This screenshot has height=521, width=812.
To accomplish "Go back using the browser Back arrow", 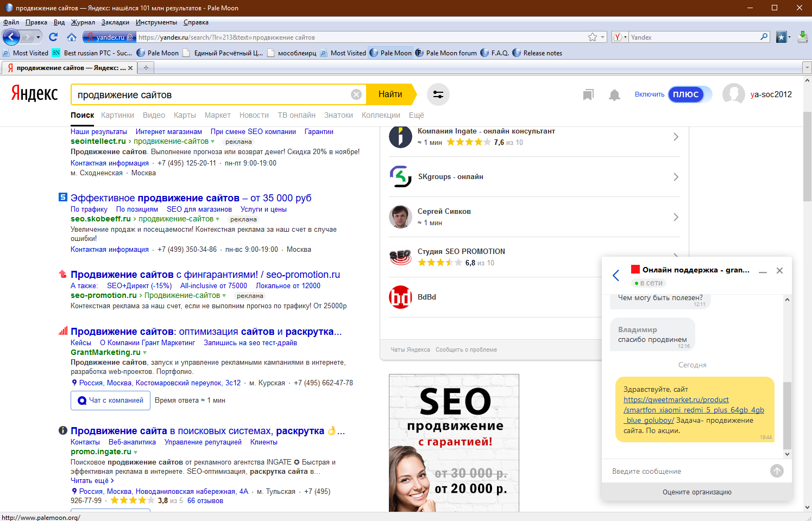I will [x=11, y=37].
